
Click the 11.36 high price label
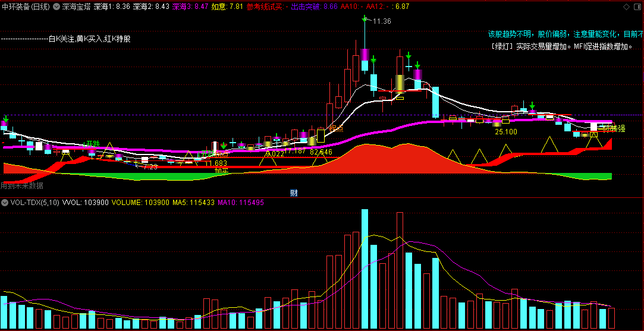coord(382,21)
